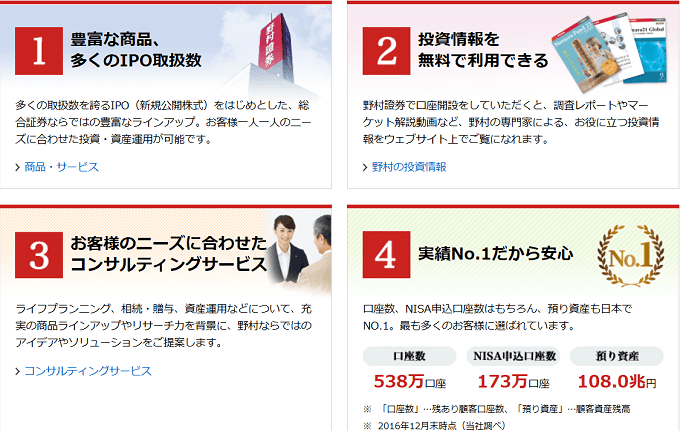Click the red number 2 badge
This screenshot has width=680, height=431.
(x=386, y=51)
